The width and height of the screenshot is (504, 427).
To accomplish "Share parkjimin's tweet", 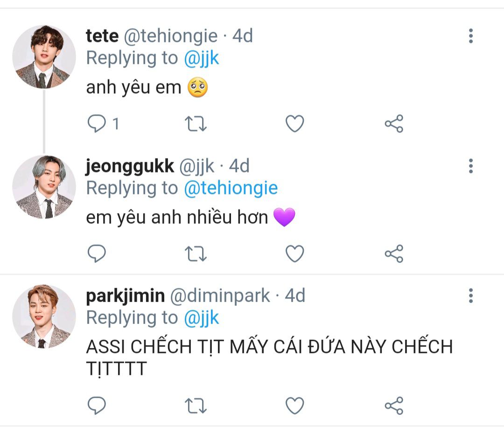I will 393,406.
